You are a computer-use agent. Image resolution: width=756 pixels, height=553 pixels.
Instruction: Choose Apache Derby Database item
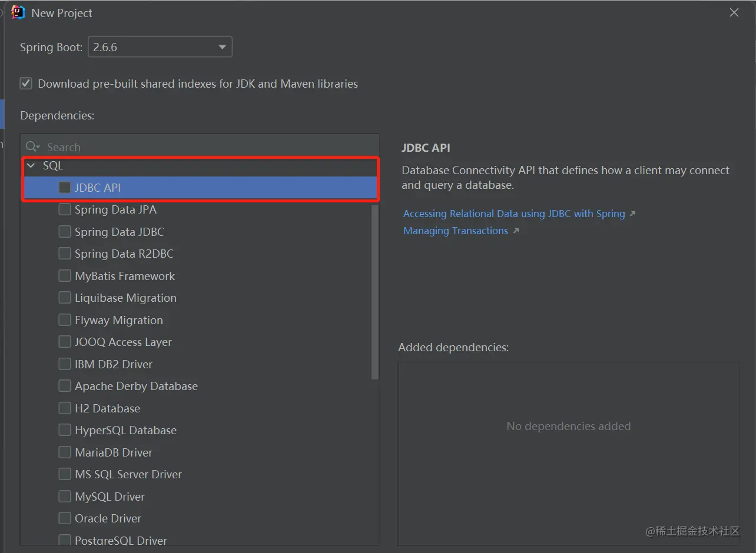(x=136, y=386)
